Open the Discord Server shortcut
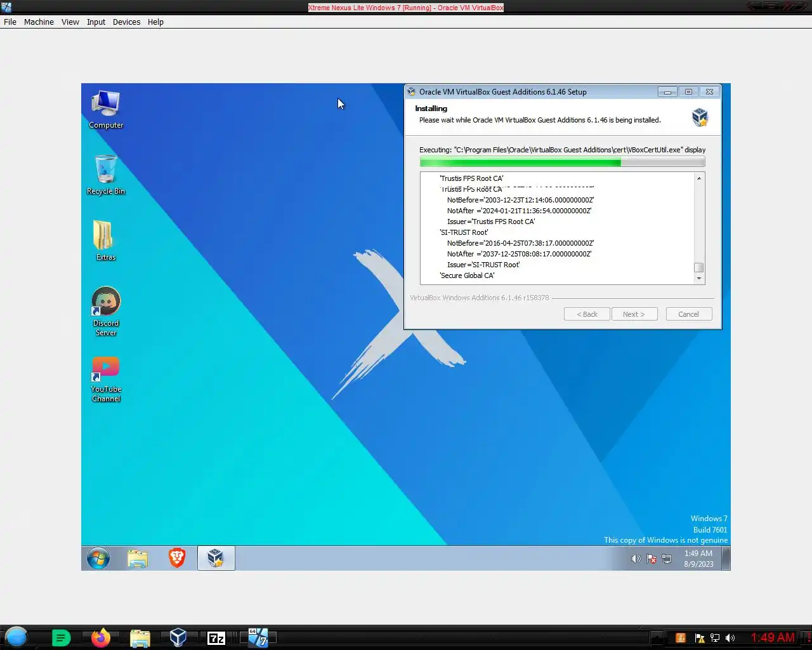 click(x=106, y=311)
